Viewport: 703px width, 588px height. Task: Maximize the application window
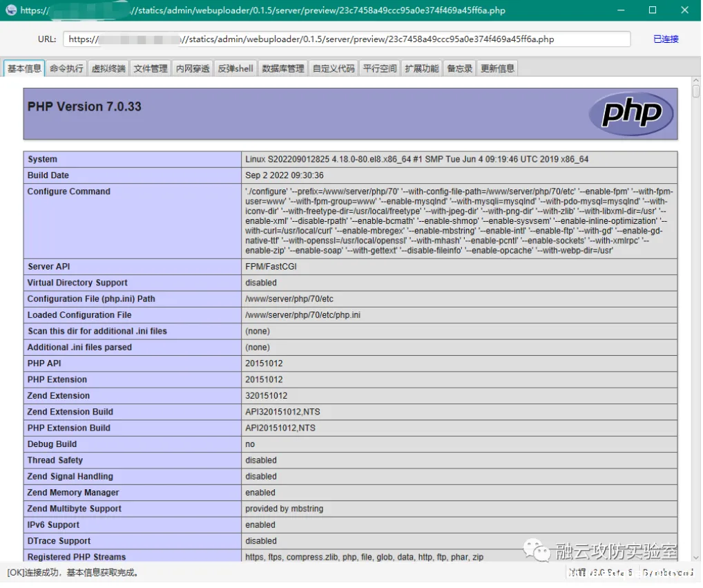[653, 10]
